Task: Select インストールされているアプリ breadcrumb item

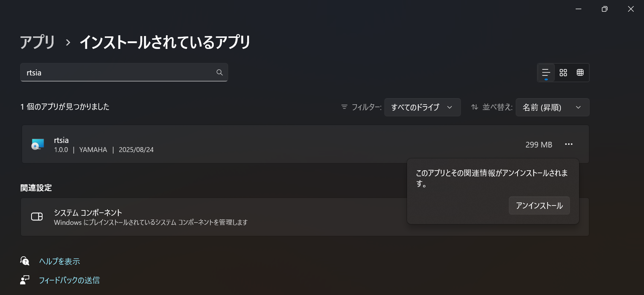Action: [x=165, y=42]
